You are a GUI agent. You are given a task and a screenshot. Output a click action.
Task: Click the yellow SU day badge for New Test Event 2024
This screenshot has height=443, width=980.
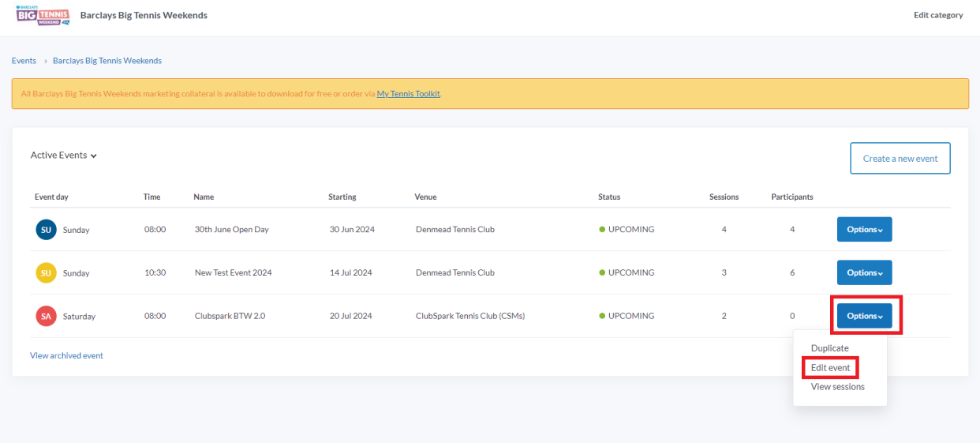coord(46,273)
